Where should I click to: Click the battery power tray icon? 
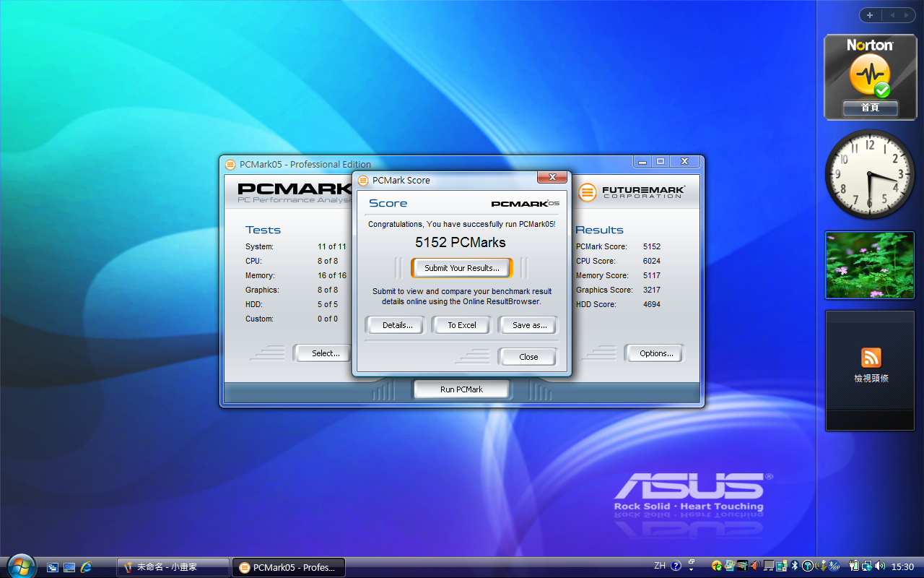[x=854, y=566]
